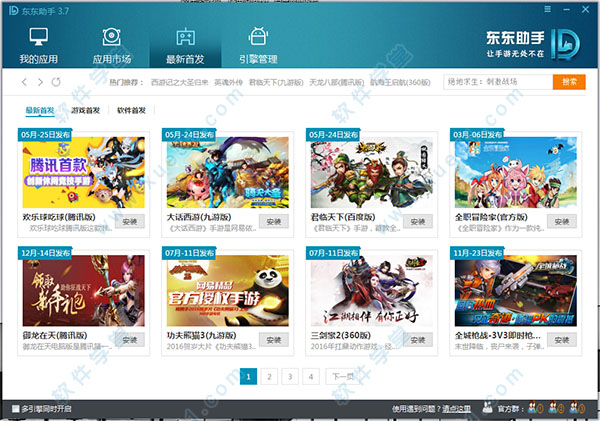Click title text 三剑豪2(360版)
600x421 pixels.
[x=341, y=335]
